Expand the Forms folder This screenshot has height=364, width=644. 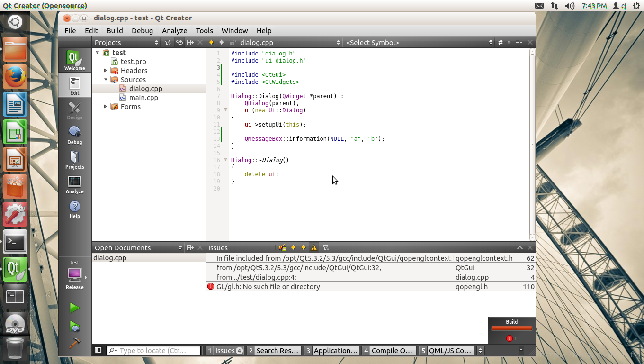tap(106, 106)
